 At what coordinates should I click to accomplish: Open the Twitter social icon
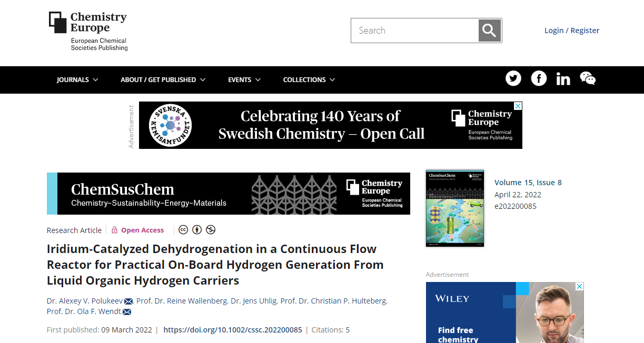[x=513, y=79]
